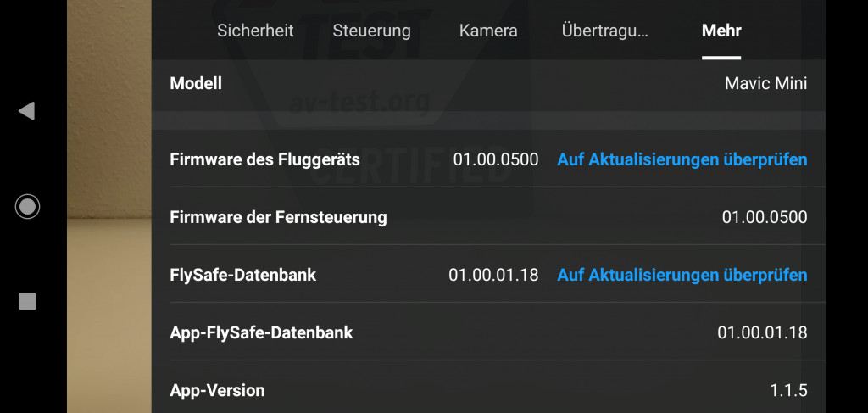Tap the FlySafe-Datenbank label
Viewport: 868px width, 413px height.
(x=243, y=275)
